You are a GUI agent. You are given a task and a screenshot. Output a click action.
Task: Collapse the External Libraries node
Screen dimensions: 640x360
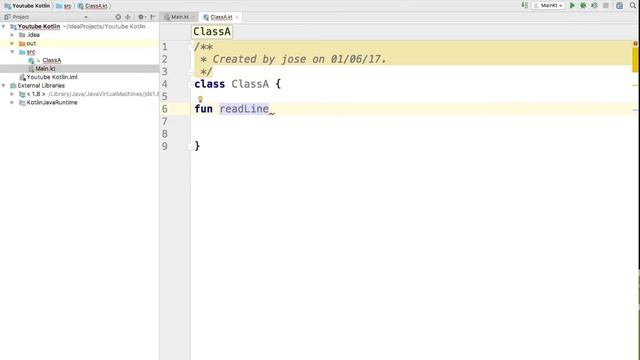point(4,85)
